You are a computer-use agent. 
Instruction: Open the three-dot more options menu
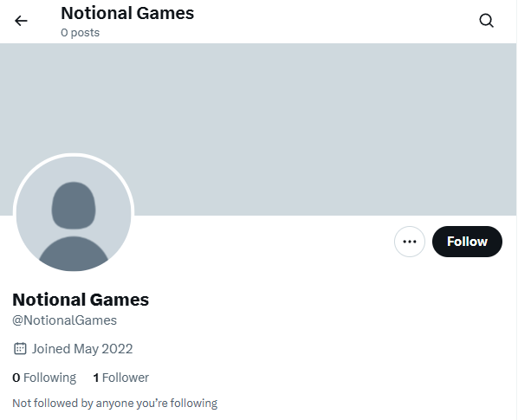coord(410,242)
